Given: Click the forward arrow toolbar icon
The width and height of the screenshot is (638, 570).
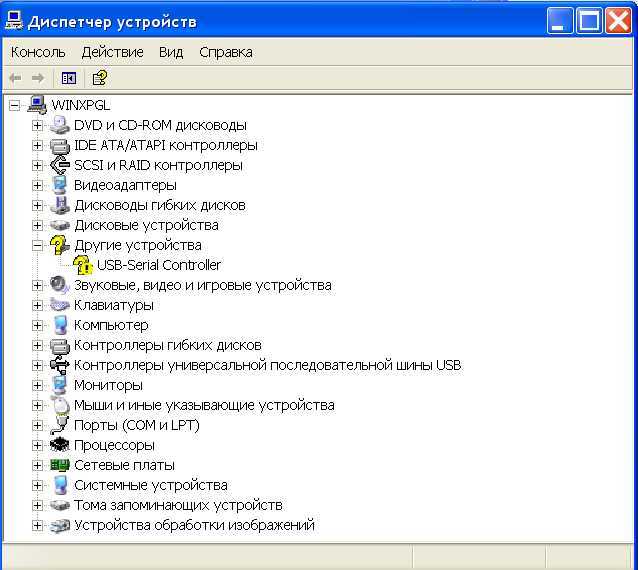Looking at the screenshot, I should 38,78.
